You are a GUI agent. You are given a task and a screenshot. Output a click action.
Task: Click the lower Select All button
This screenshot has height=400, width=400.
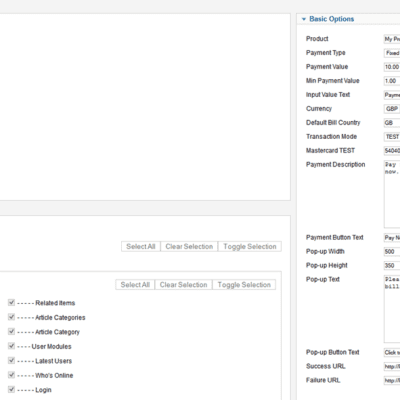135,285
